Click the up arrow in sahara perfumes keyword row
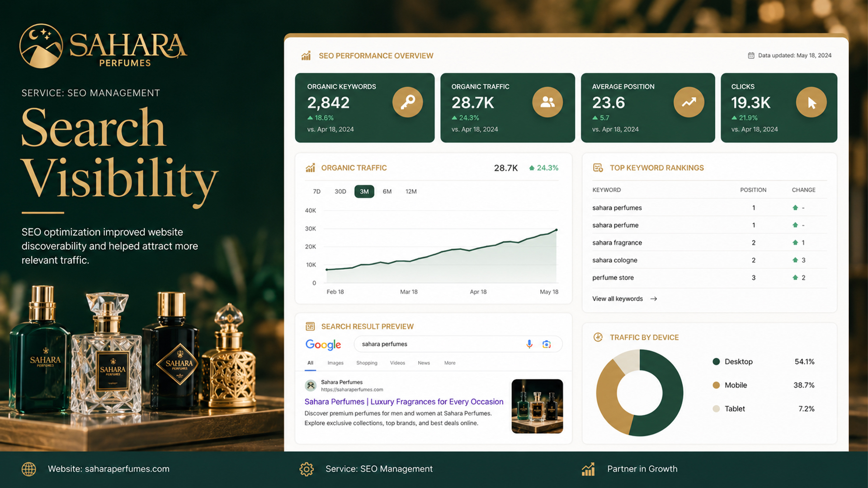868x488 pixels. coord(795,208)
